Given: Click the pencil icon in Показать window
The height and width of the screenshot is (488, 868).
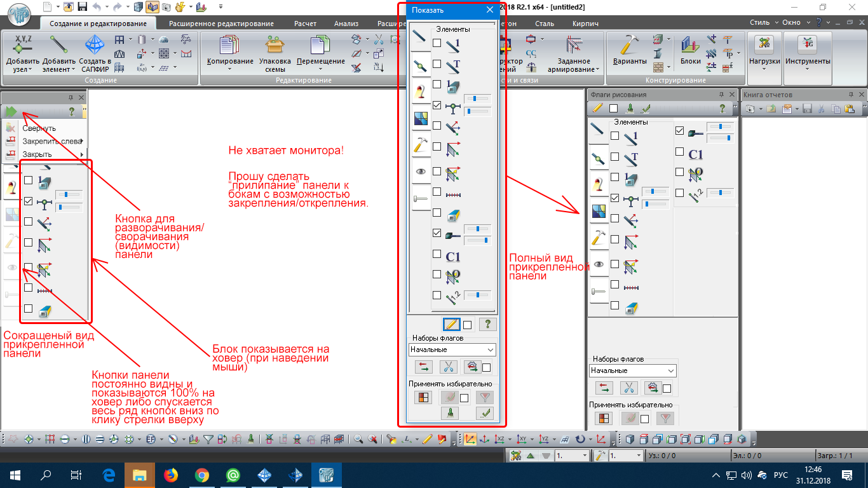Looking at the screenshot, I should [x=452, y=325].
